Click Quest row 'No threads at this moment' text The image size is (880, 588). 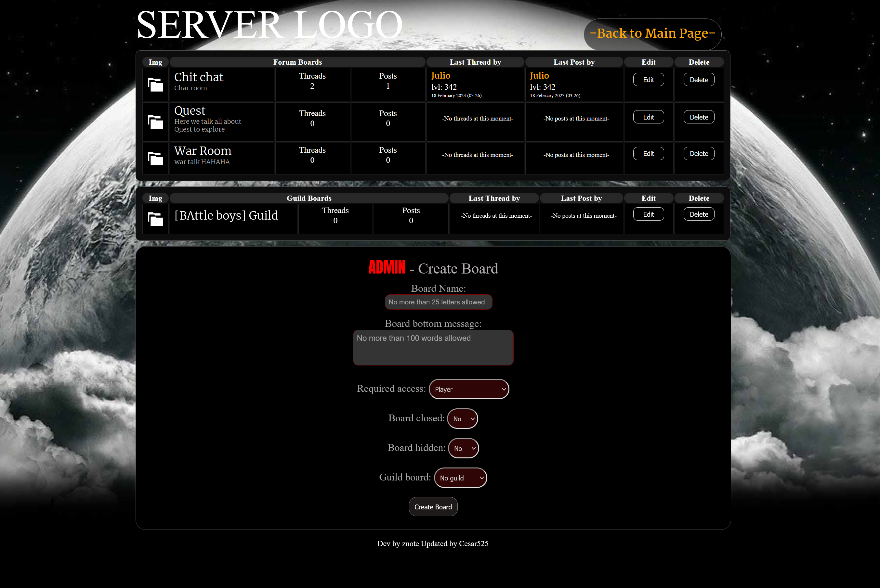pos(477,119)
